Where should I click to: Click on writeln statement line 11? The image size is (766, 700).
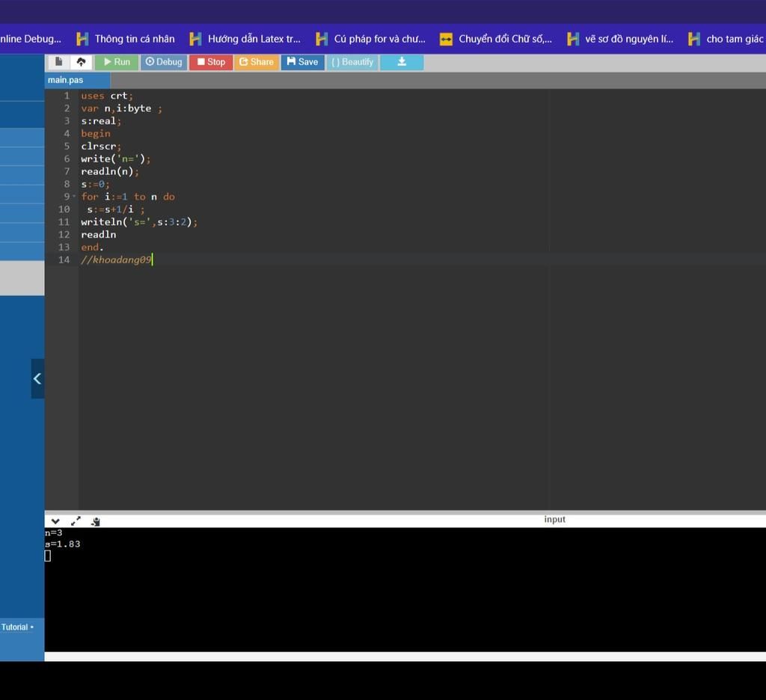pos(139,222)
